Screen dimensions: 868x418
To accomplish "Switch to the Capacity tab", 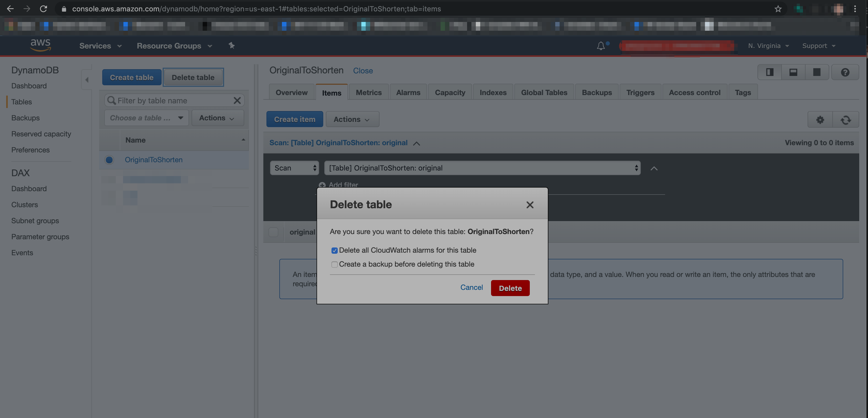I will tap(450, 92).
